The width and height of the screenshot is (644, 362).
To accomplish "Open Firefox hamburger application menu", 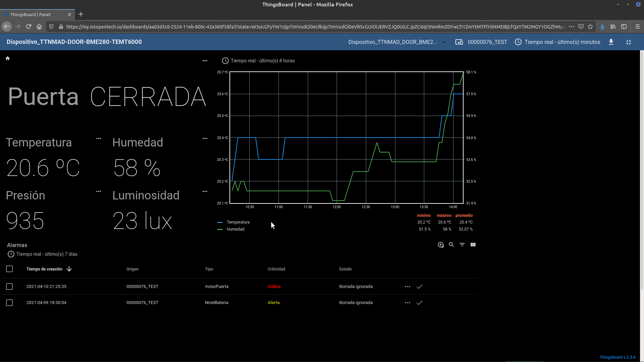I will [637, 26].
